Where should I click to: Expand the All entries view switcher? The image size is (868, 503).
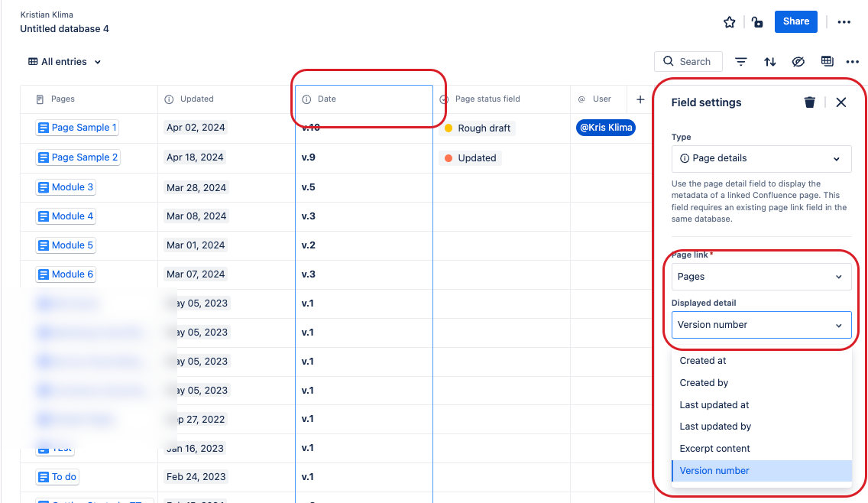(64, 61)
